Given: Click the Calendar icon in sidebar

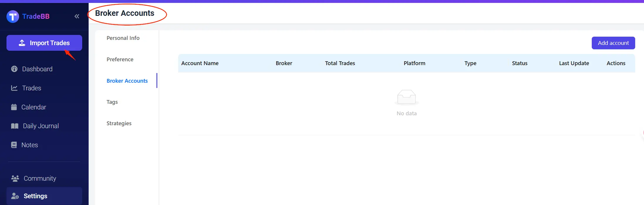Looking at the screenshot, I should pos(14,107).
